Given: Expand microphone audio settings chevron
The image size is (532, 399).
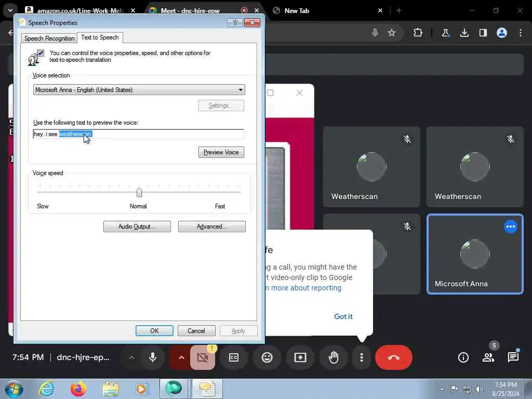Looking at the screenshot, I should (131, 357).
